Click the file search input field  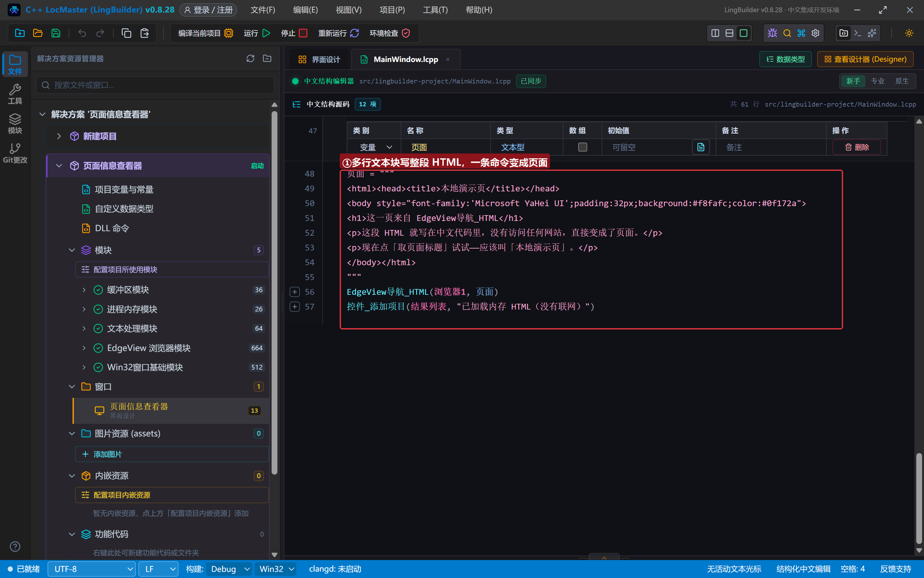(155, 85)
